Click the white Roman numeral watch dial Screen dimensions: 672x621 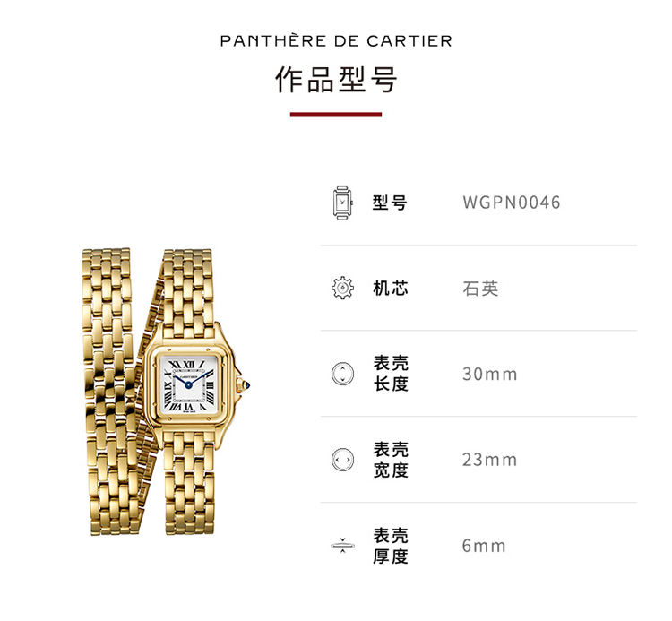(x=189, y=384)
